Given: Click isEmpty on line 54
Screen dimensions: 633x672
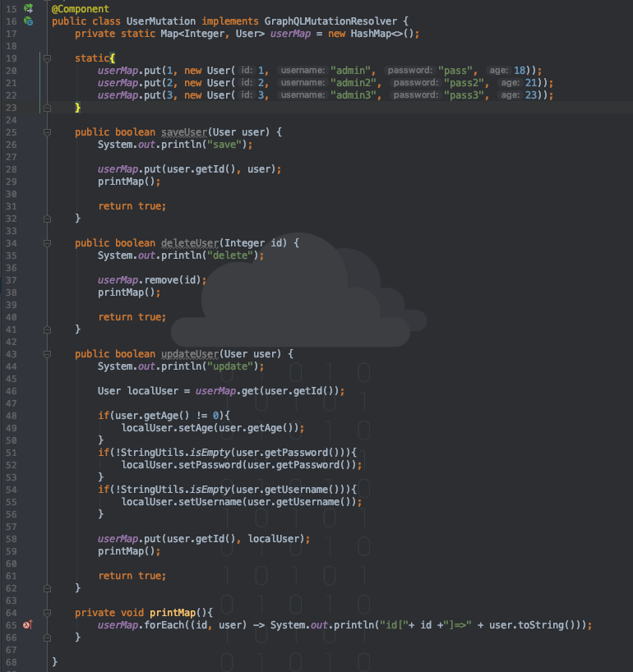Looking at the screenshot, I should coord(210,490).
